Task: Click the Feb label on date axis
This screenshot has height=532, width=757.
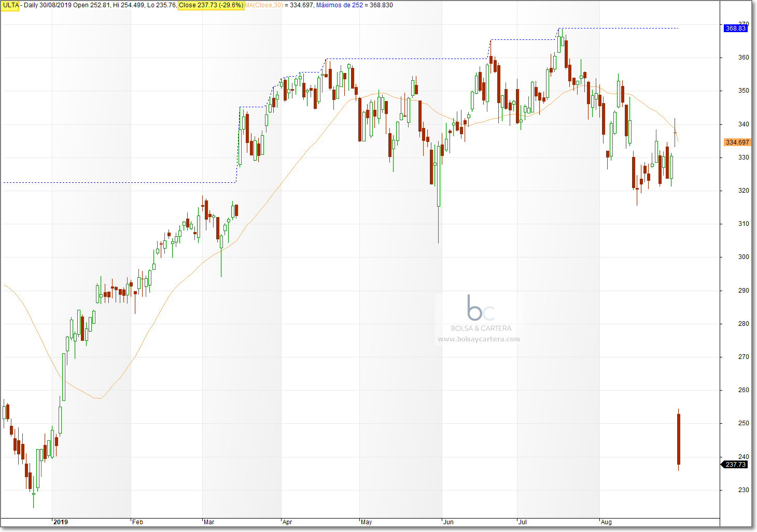Action: (x=137, y=522)
